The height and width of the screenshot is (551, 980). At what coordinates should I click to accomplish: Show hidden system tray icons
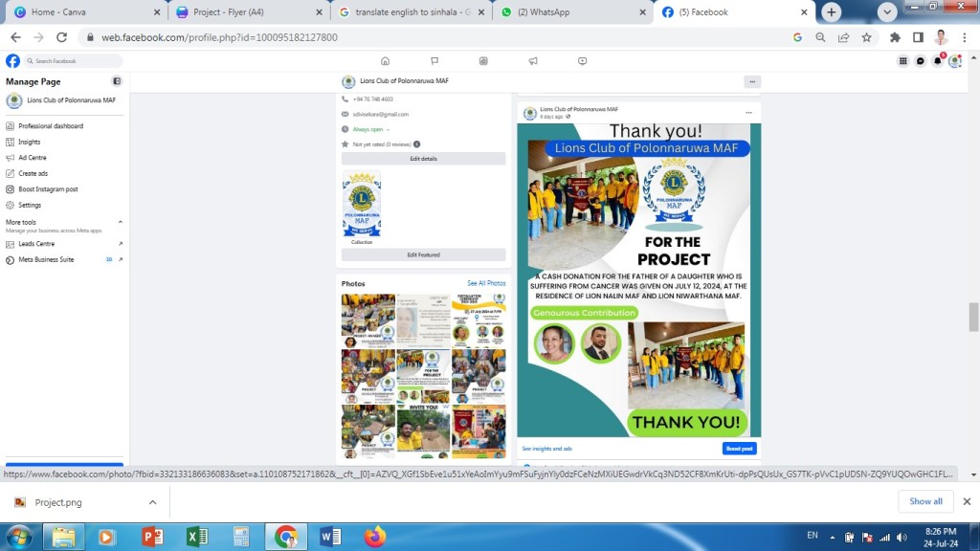(x=832, y=537)
